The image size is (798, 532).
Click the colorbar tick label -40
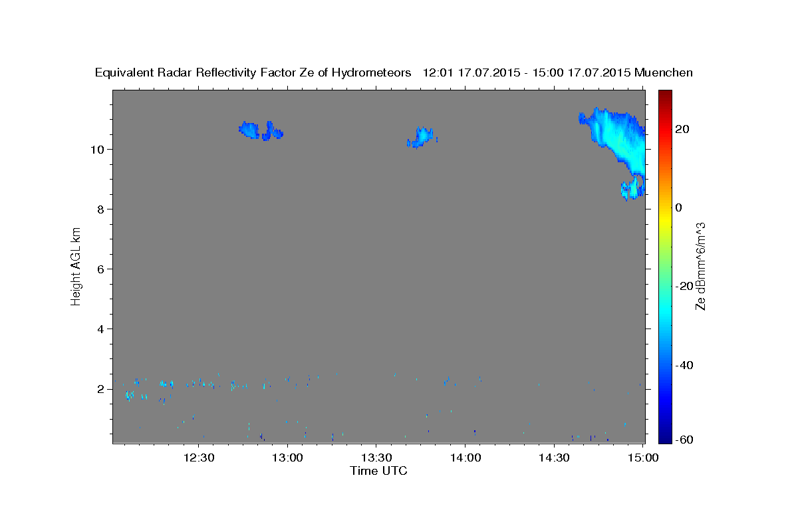point(686,365)
